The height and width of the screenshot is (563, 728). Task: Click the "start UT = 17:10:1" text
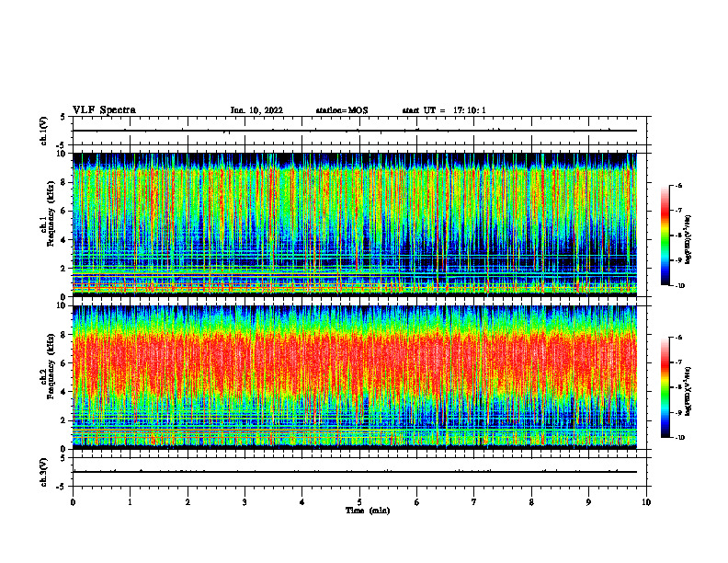pyautogui.click(x=444, y=110)
